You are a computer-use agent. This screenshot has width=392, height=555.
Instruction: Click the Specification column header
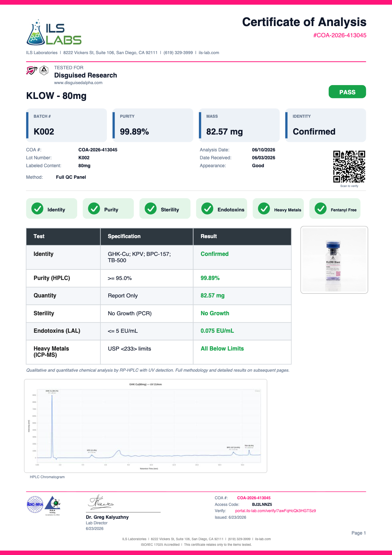tap(147, 236)
